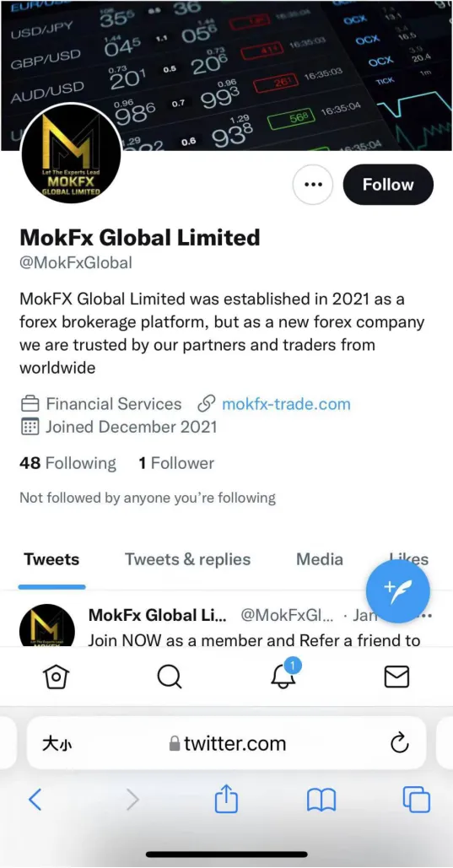Switch to the Media tab
The width and height of the screenshot is (453, 868).
coord(320,559)
